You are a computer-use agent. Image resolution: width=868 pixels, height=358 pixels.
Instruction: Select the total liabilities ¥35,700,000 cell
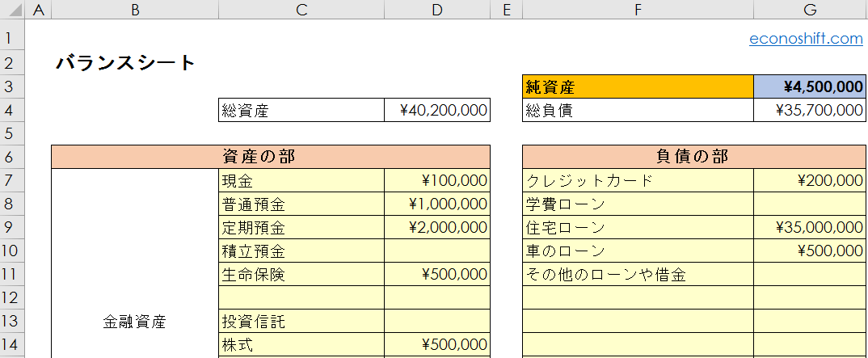coord(810,111)
